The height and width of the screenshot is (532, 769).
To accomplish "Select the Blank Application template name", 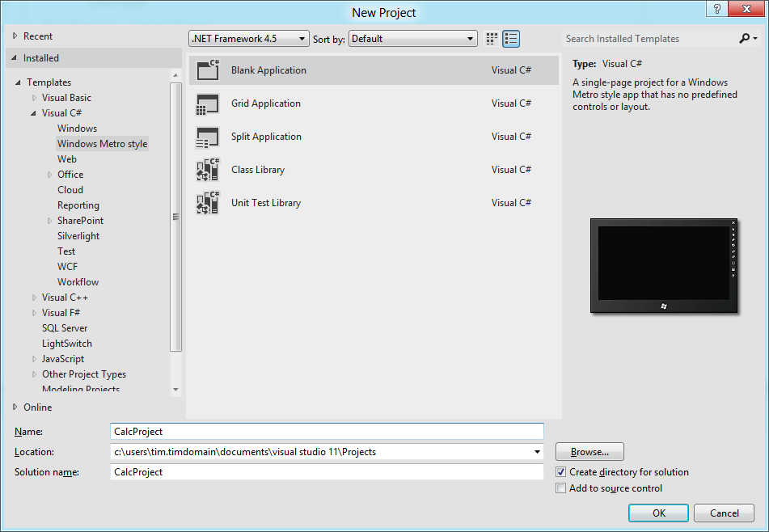I will pos(268,70).
